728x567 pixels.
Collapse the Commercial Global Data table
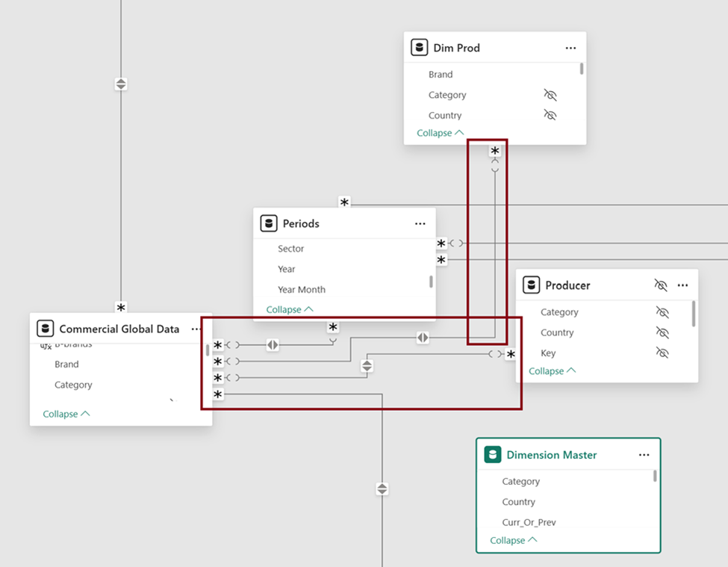pos(66,414)
